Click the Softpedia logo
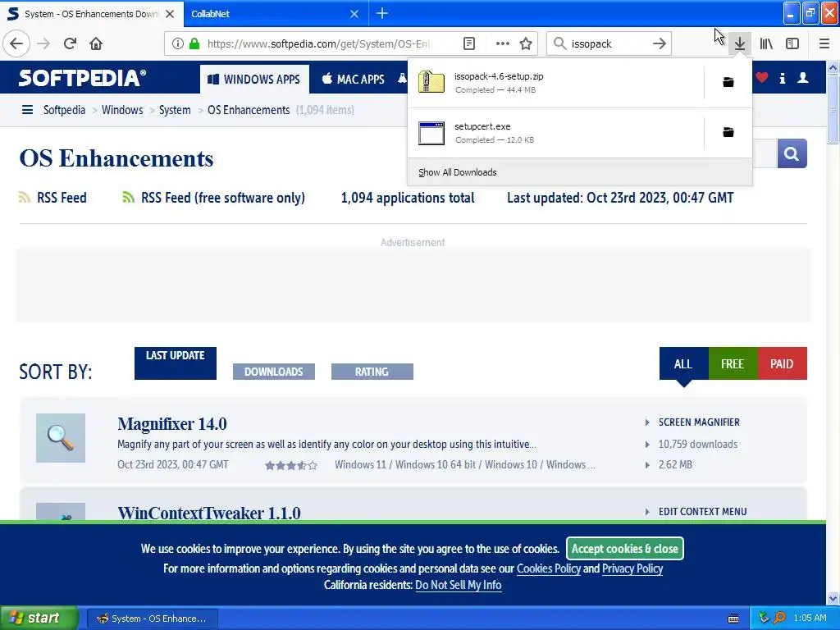This screenshot has width=840, height=630. (x=83, y=78)
